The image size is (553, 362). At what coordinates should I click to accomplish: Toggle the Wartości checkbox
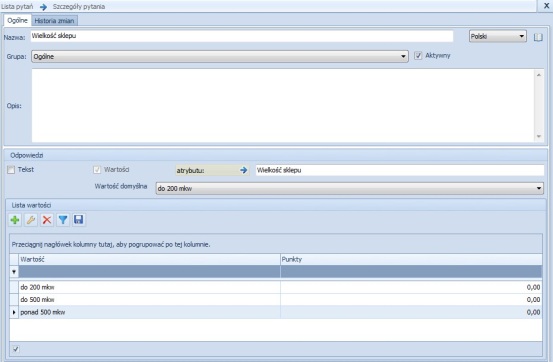pyautogui.click(x=97, y=170)
